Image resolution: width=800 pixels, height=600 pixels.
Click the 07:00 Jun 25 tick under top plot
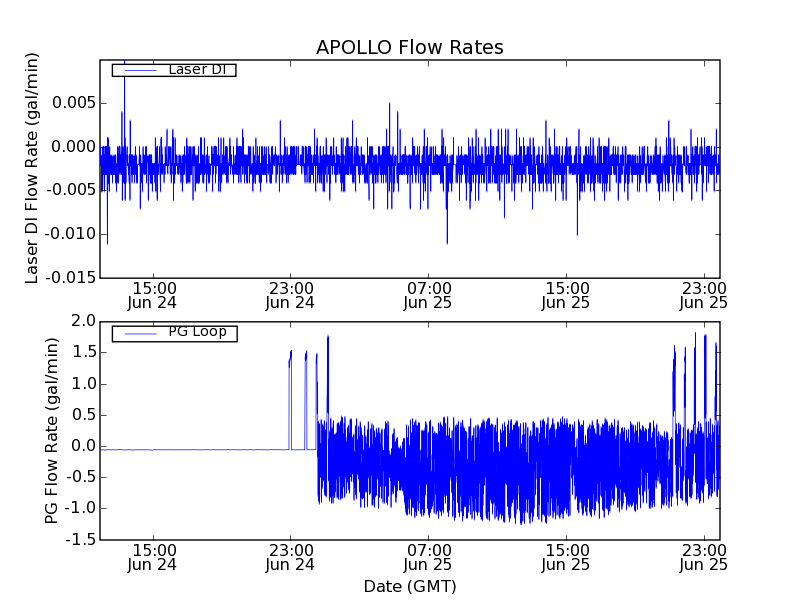428,294
